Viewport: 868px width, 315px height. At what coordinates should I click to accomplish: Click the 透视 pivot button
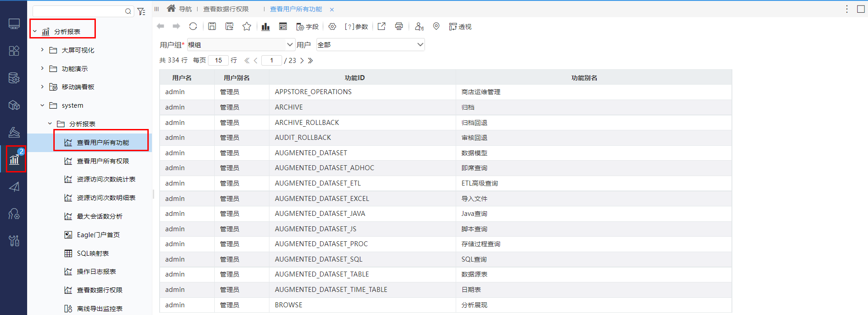[x=460, y=27]
